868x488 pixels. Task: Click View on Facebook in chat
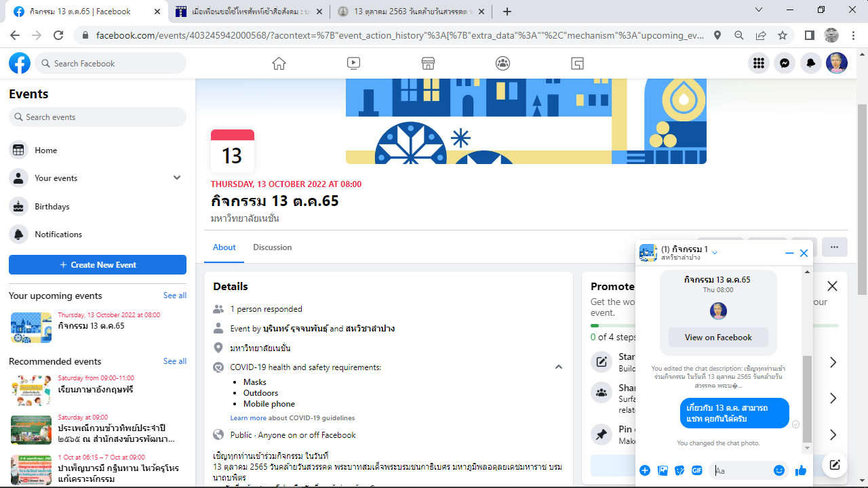pyautogui.click(x=718, y=338)
